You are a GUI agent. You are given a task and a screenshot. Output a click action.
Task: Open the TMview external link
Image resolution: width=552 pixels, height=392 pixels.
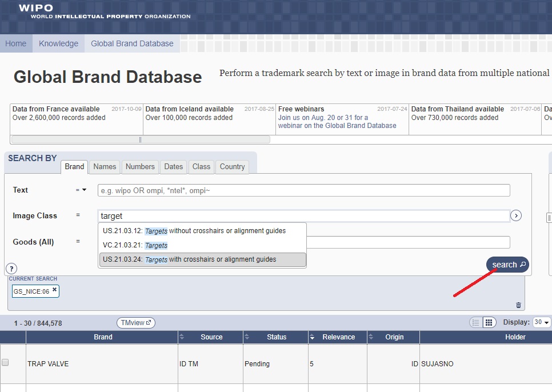pos(136,323)
